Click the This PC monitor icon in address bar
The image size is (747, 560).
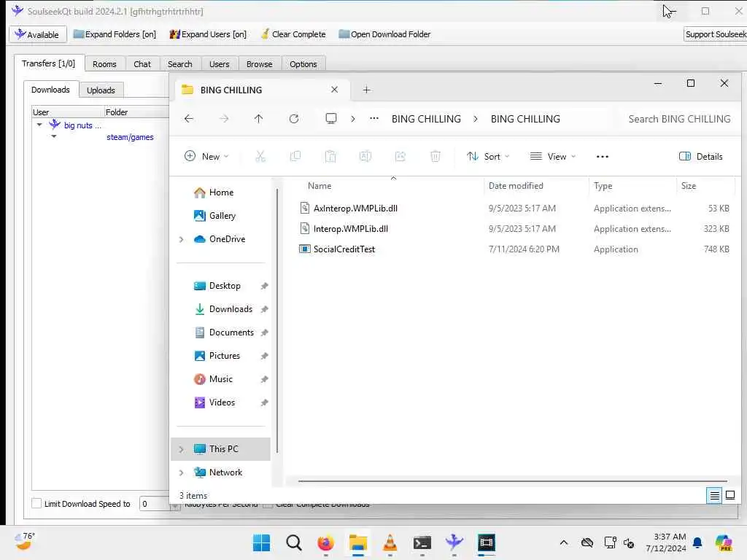point(331,119)
